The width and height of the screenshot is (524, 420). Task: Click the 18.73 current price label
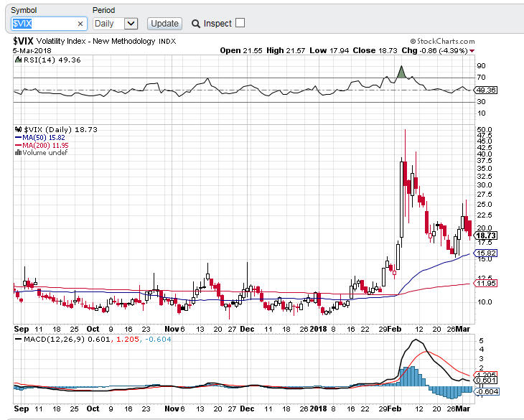(x=487, y=235)
